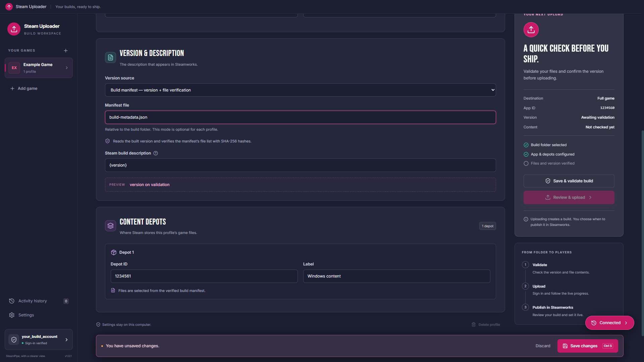The width and height of the screenshot is (644, 362).
Task: Click the 'Full game' destination value
Action: pyautogui.click(x=606, y=98)
